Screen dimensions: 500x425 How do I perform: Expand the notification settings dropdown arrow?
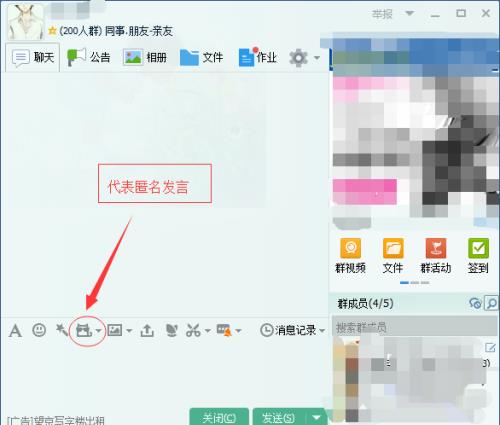238,331
